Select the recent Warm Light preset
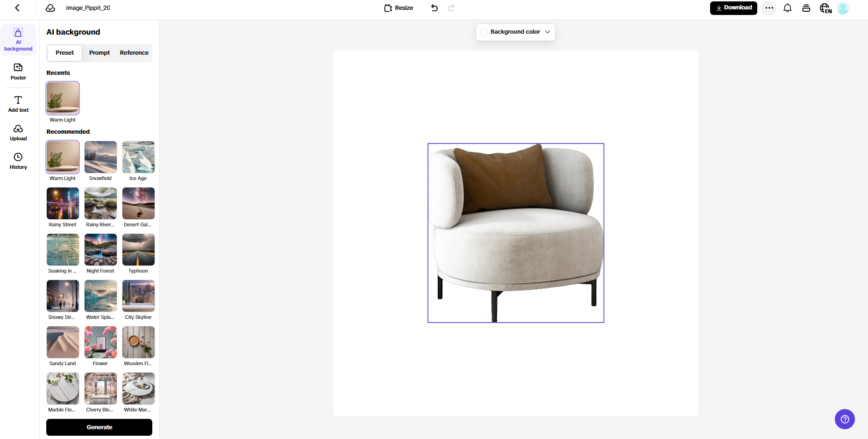Screen dimensions: 868x439 click(x=63, y=98)
